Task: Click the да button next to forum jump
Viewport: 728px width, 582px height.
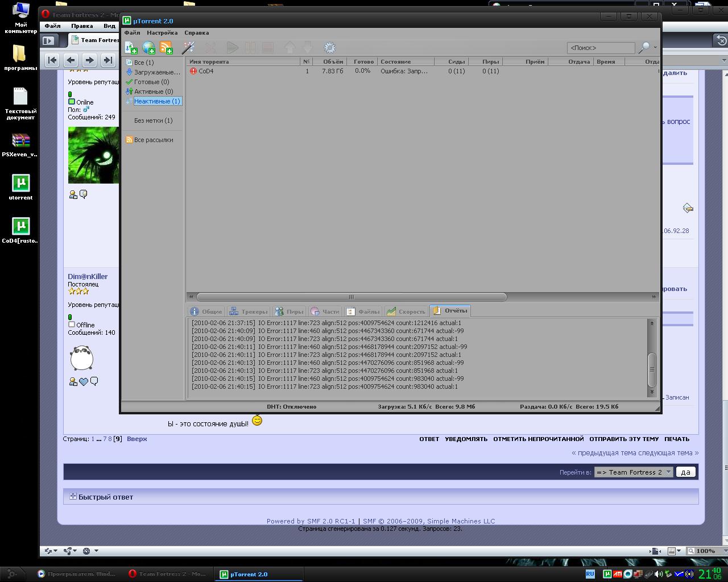Action: (x=685, y=472)
